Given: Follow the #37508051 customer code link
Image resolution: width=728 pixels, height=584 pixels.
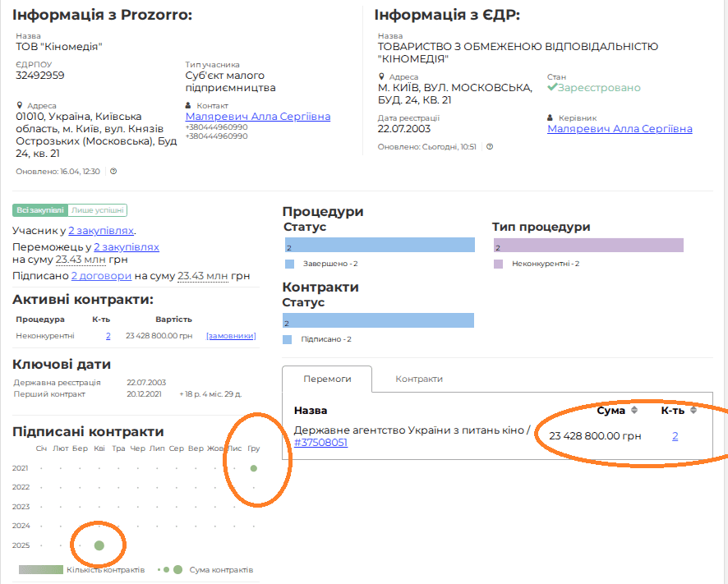Looking at the screenshot, I should tap(320, 442).
